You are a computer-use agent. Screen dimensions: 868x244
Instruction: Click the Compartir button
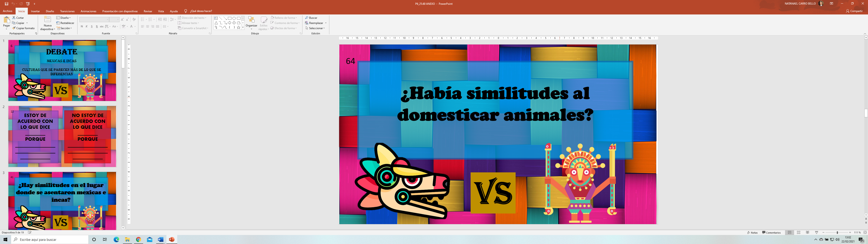point(854,11)
